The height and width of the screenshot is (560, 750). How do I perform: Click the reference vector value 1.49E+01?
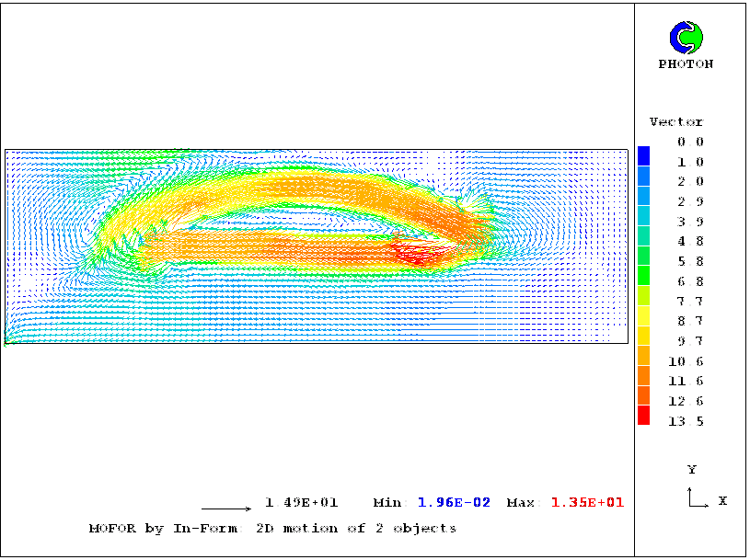click(301, 503)
